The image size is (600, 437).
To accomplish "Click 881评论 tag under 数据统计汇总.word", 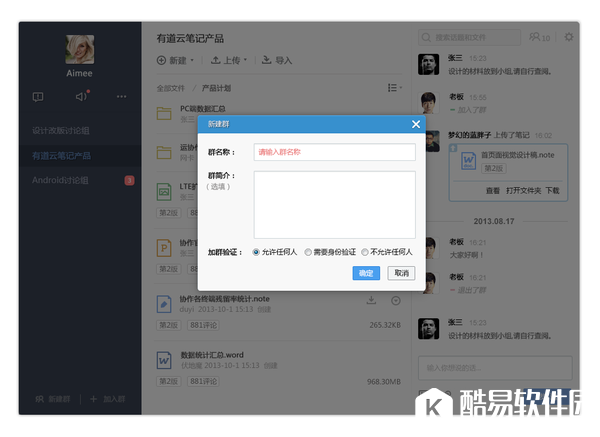I will coord(204,382).
